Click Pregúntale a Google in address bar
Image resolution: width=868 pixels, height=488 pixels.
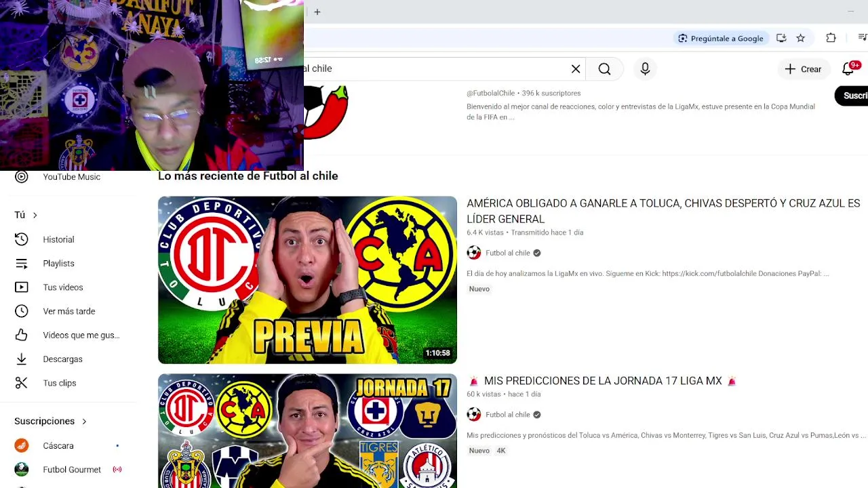tap(721, 39)
